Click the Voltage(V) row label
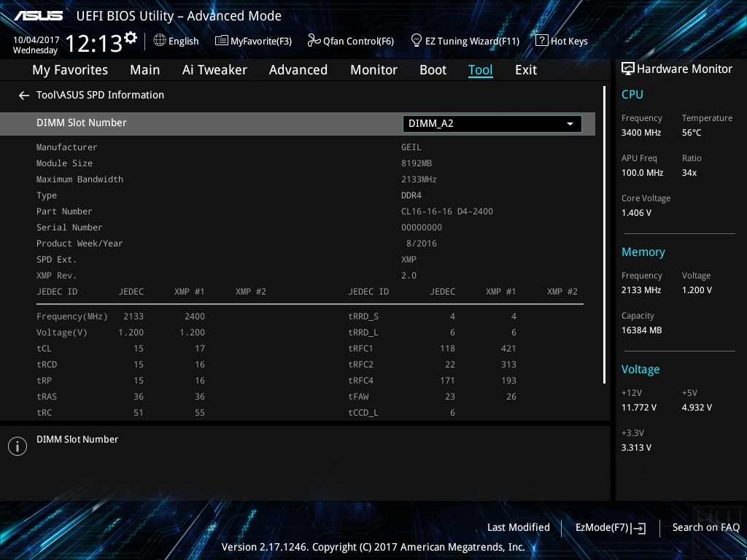The image size is (747, 560). point(62,332)
